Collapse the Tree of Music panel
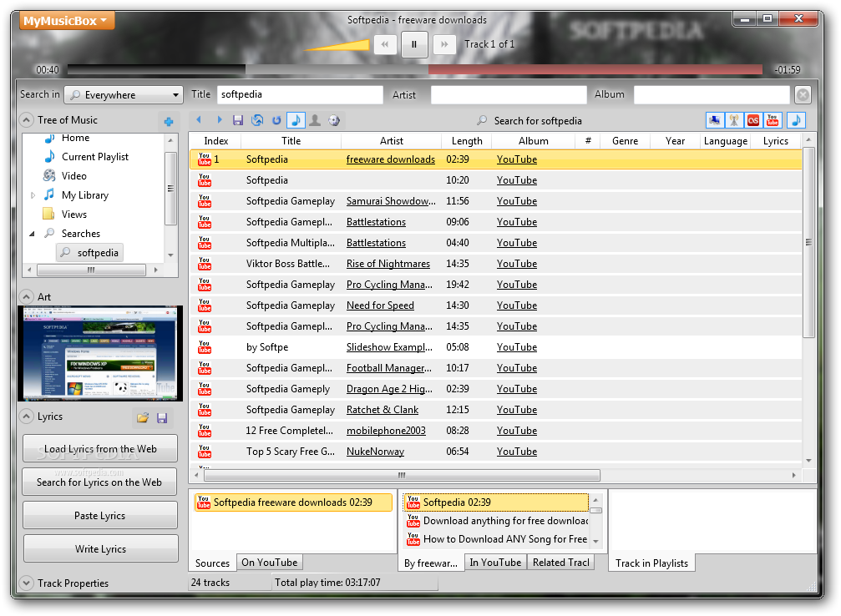This screenshot has width=841, height=616. (26, 120)
